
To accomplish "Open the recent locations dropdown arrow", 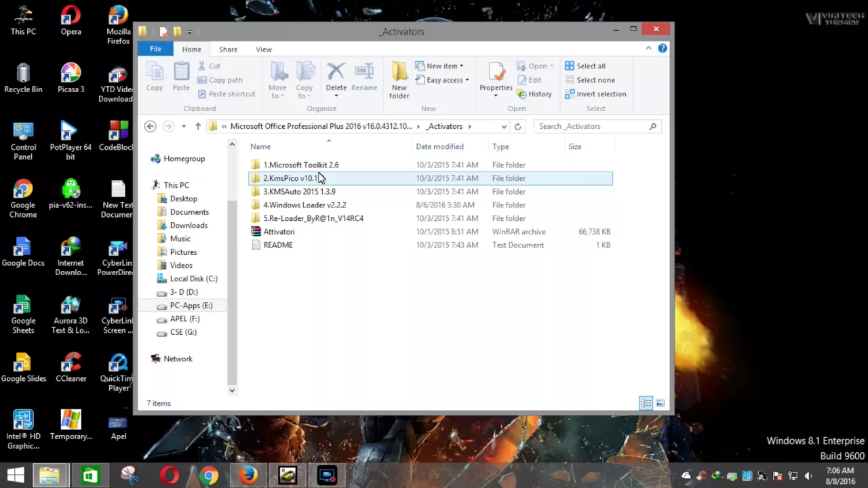I will click(183, 126).
